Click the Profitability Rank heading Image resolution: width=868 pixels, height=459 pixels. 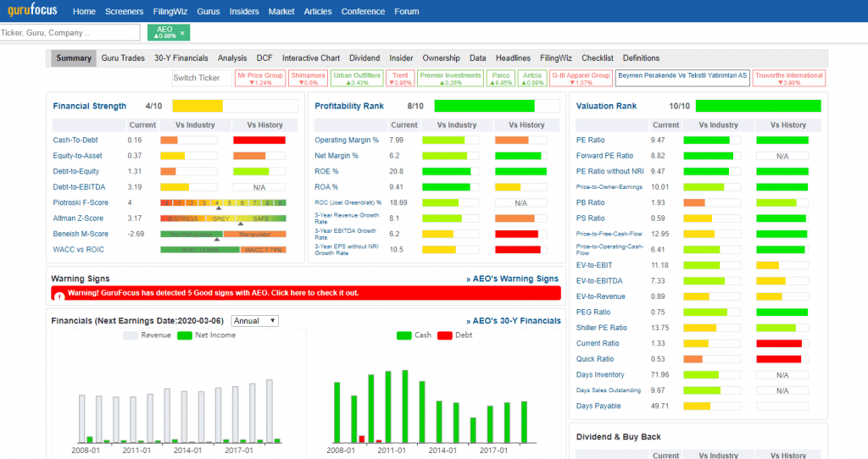pyautogui.click(x=349, y=106)
